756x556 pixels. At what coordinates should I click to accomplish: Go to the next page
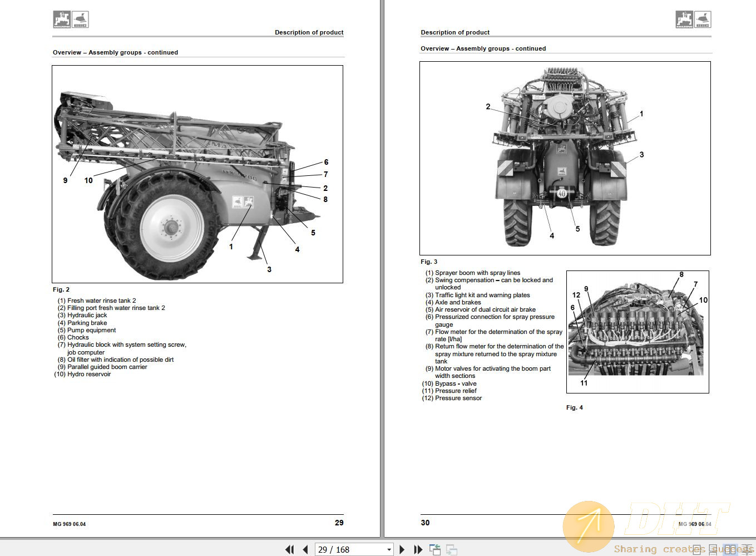tap(402, 549)
